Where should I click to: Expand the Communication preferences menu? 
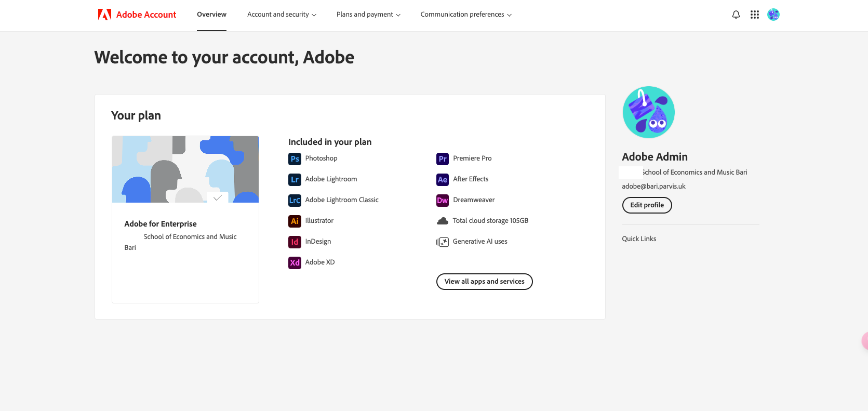tap(466, 15)
